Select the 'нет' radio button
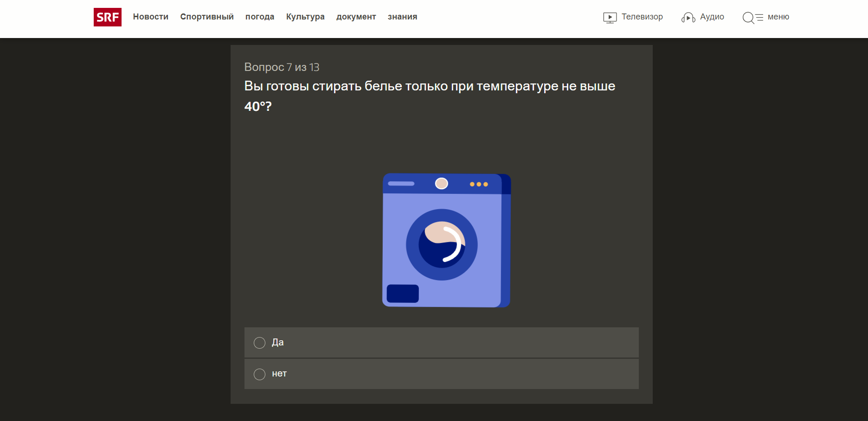Image resolution: width=868 pixels, height=421 pixels. pyautogui.click(x=259, y=374)
